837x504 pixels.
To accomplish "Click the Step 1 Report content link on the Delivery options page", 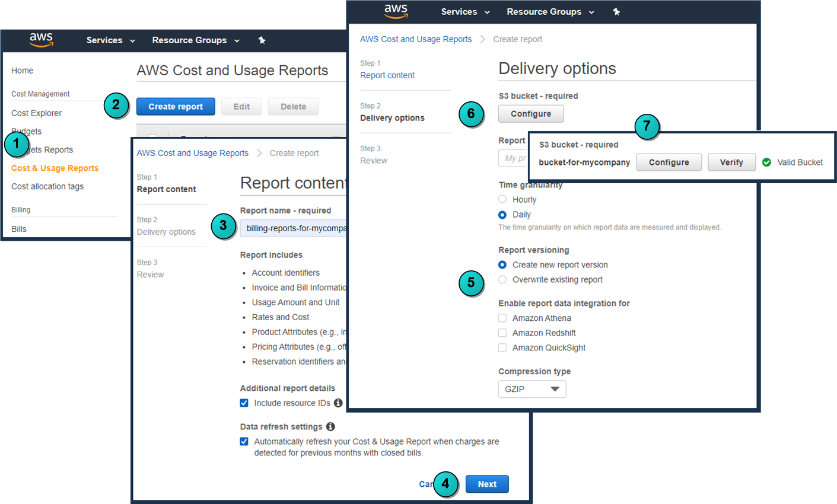I will (387, 75).
